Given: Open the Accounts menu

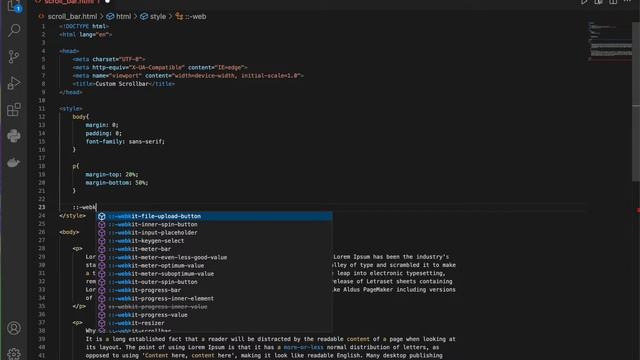Looking at the screenshot, I should point(14,328).
